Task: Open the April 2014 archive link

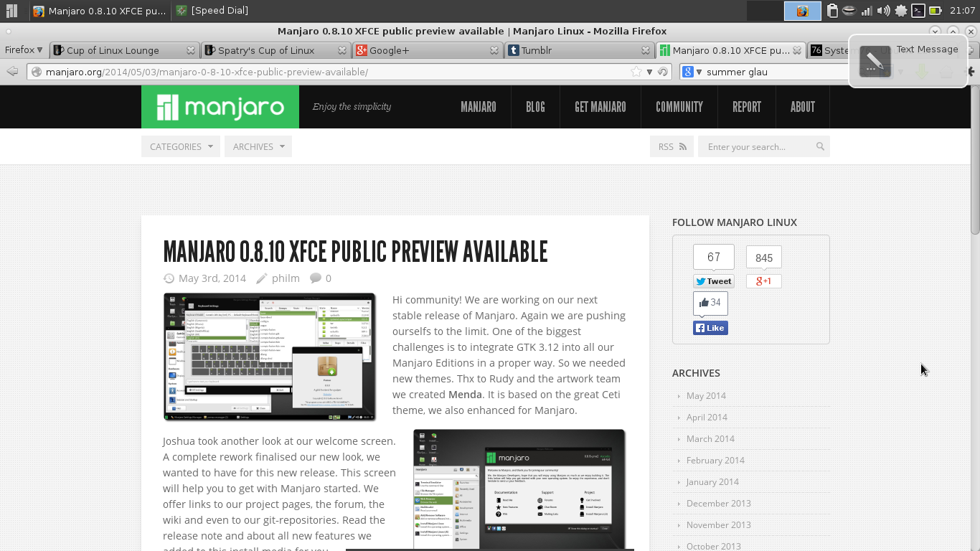Action: pos(707,417)
